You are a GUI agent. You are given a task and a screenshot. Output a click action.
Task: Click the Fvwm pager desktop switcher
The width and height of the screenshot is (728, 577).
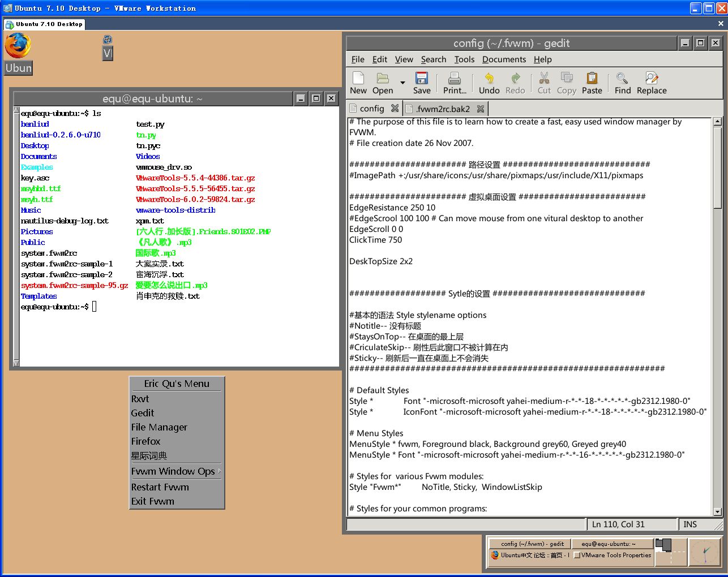670,552
